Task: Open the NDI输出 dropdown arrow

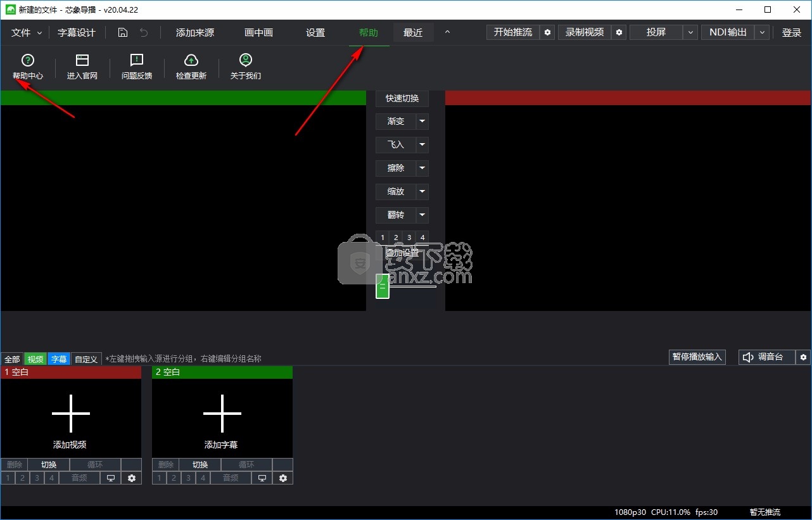Action: (x=763, y=32)
